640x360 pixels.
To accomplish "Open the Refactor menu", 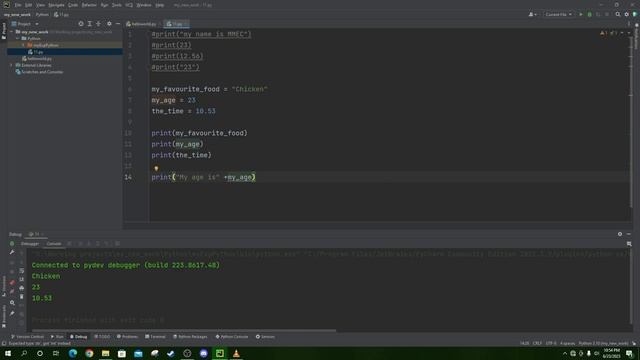I will click(x=89, y=5).
